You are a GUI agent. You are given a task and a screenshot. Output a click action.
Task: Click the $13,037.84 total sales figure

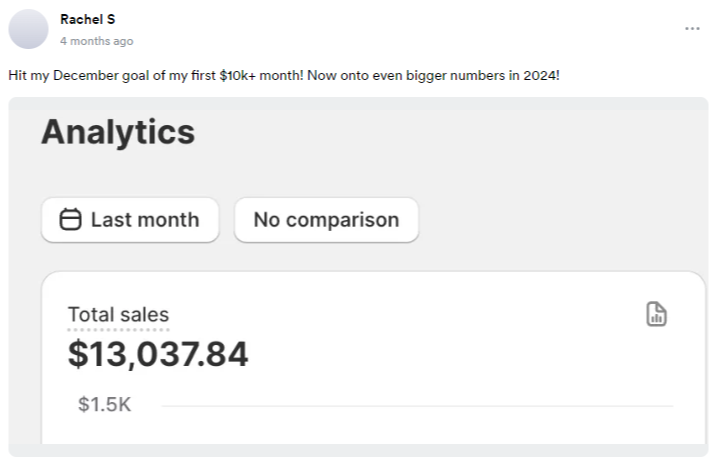click(x=158, y=354)
